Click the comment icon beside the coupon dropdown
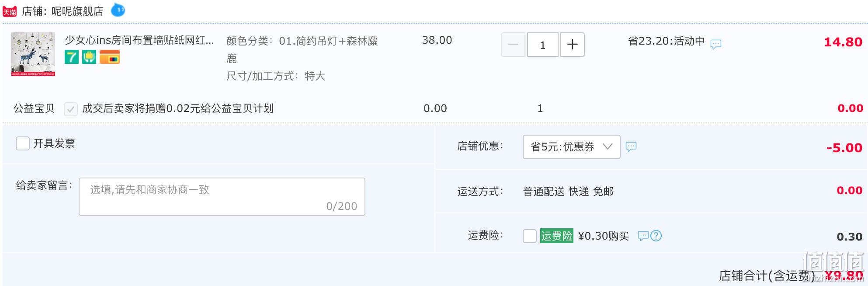 click(631, 146)
